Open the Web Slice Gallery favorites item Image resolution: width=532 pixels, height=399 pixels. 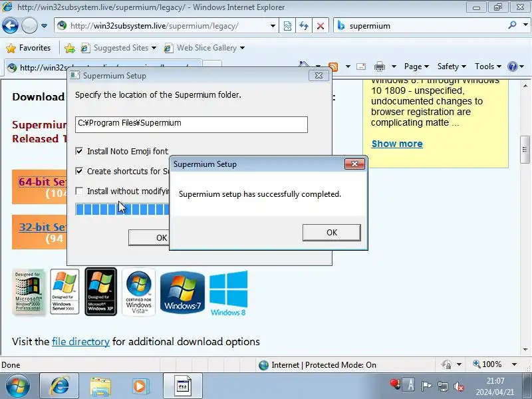pyautogui.click(x=204, y=48)
